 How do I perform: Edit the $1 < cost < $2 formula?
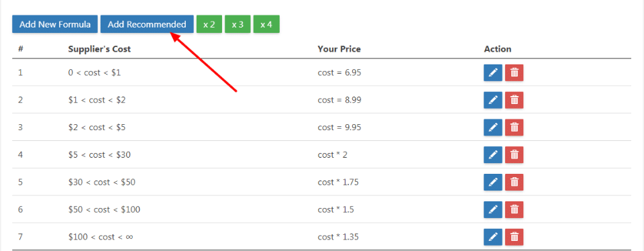point(493,100)
